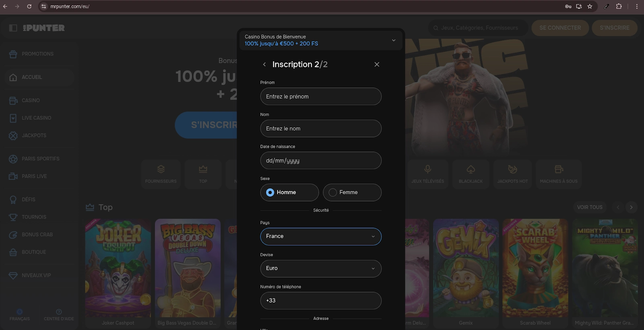Click the back arrow beside Inscription 2/2
644x330 pixels.
[264, 64]
